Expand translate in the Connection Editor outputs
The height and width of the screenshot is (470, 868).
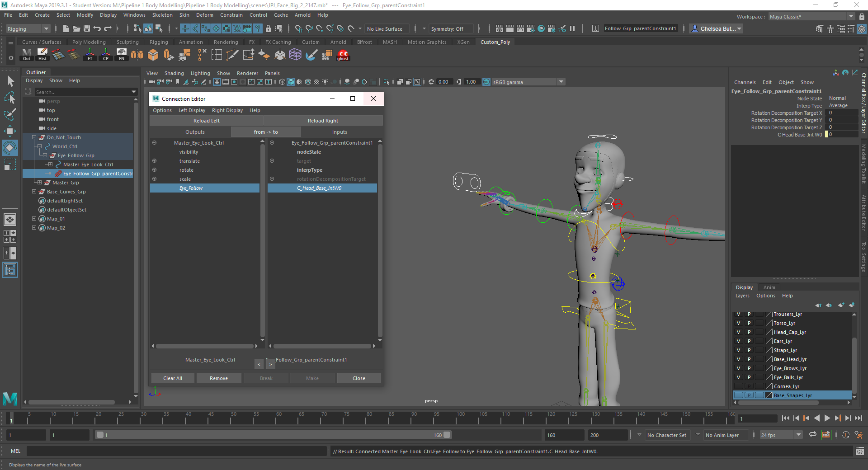point(154,161)
